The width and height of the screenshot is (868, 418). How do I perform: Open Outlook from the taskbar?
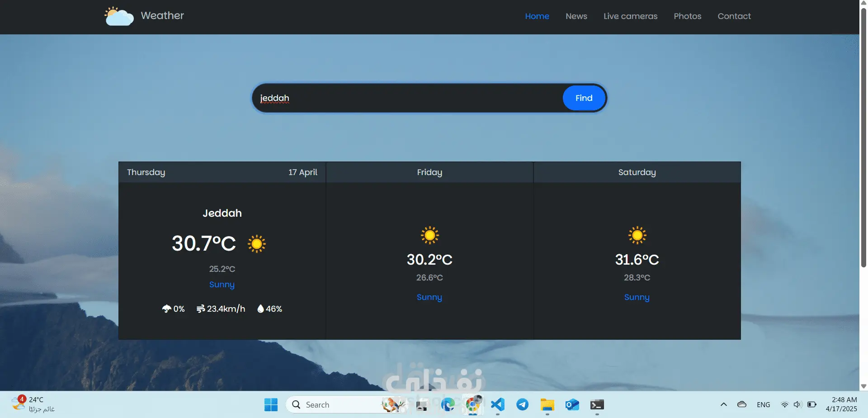coord(572,404)
